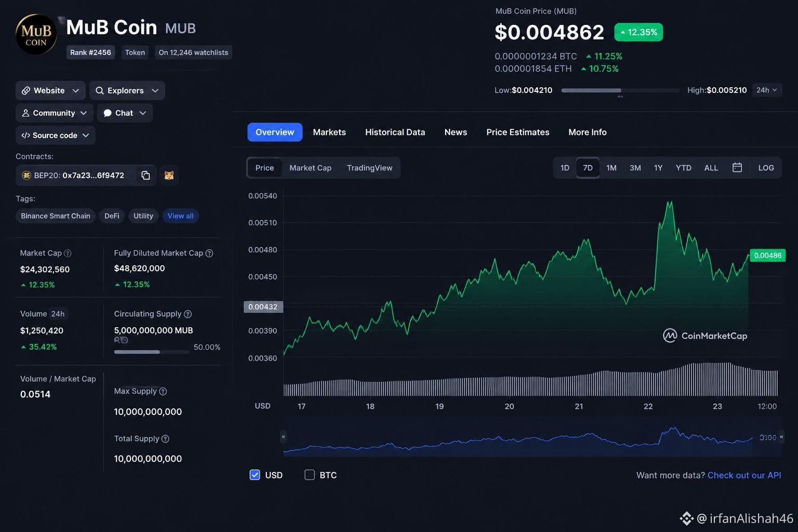
Task: Select the YTD time range
Action: [x=683, y=168]
